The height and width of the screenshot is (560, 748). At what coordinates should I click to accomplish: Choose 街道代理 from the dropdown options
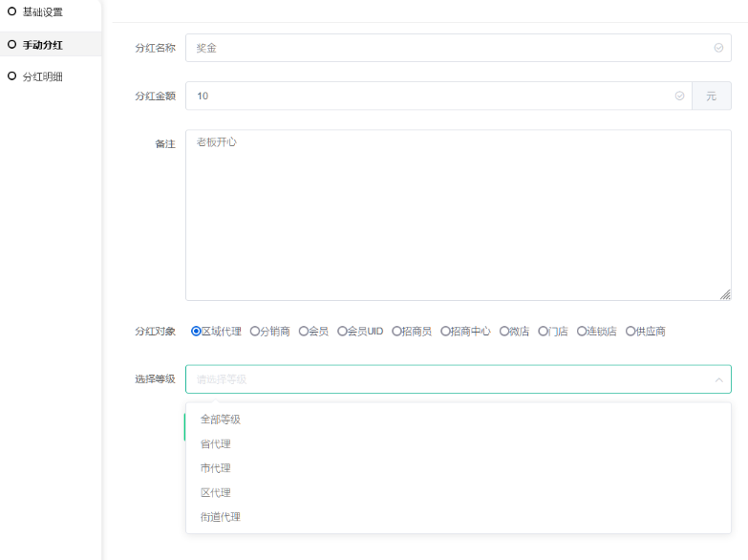click(x=220, y=517)
